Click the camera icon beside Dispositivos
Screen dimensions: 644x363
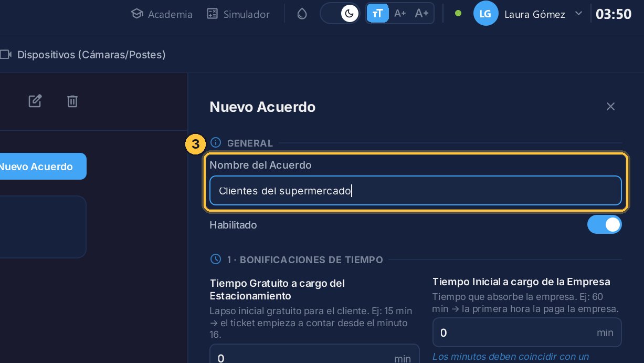[5, 55]
